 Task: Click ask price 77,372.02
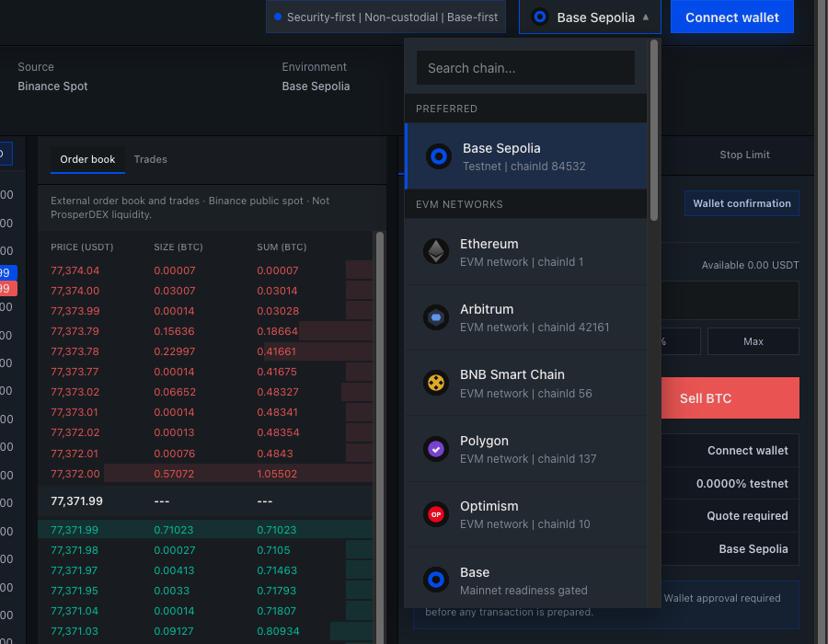click(x=75, y=432)
